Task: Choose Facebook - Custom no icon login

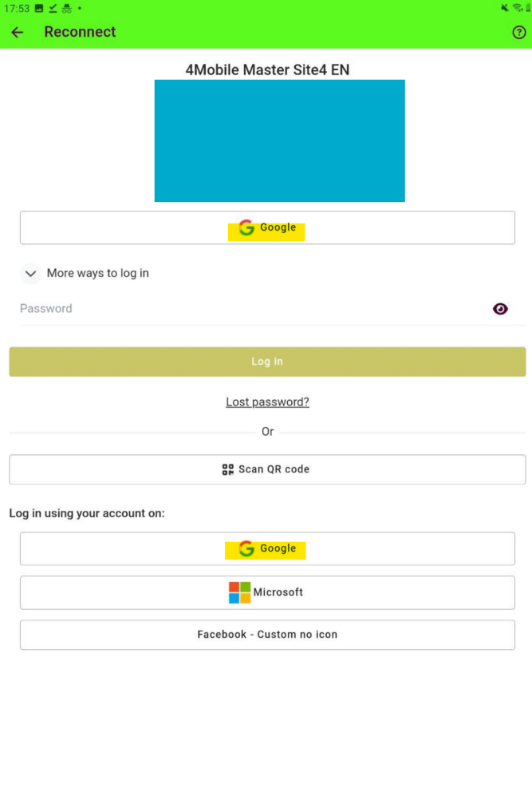Action: point(267,635)
